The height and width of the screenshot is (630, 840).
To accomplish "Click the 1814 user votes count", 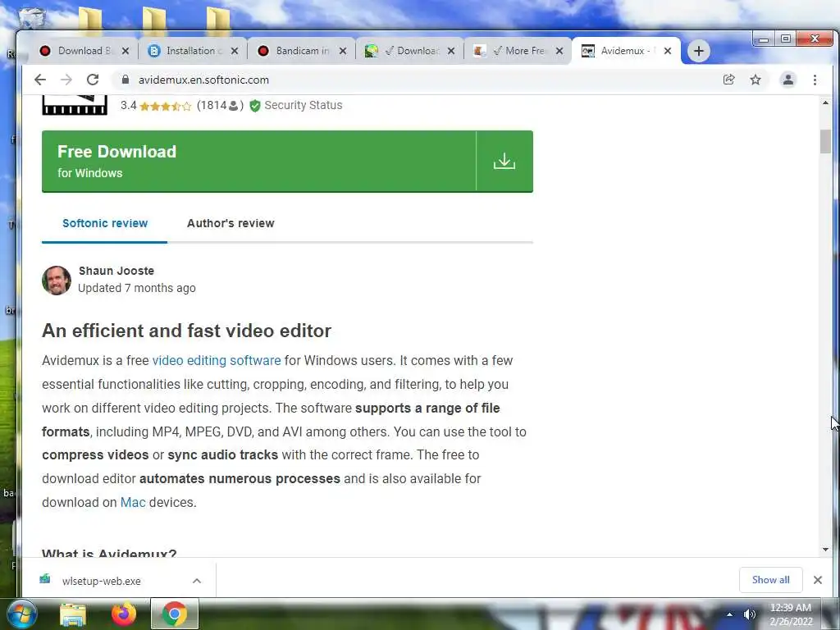I will tap(220, 106).
